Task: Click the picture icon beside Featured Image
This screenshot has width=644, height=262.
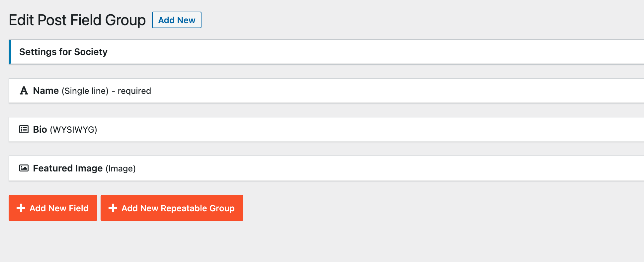Action: pos(24,168)
